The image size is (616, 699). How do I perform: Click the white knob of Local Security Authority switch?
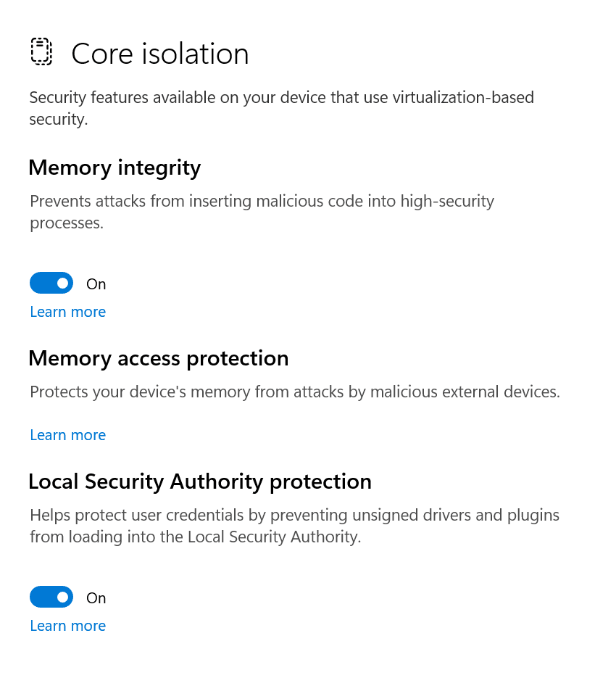63,597
